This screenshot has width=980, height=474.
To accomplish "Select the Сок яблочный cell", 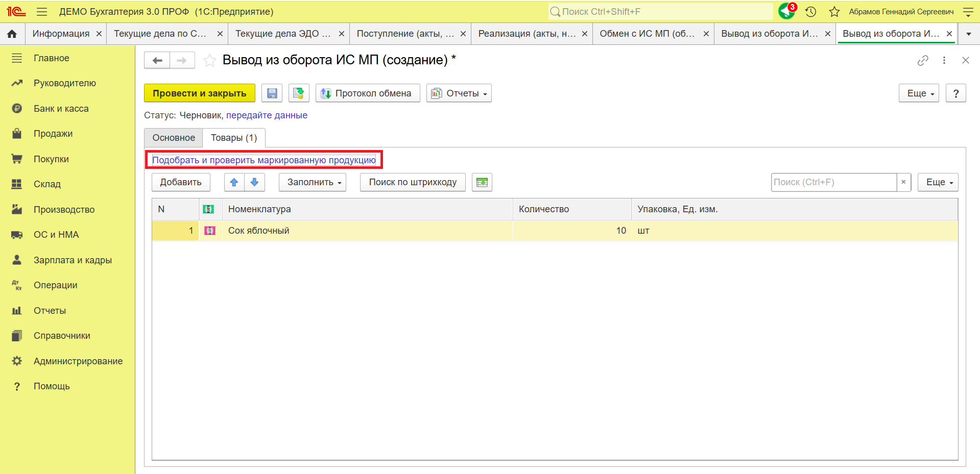I will click(x=368, y=231).
